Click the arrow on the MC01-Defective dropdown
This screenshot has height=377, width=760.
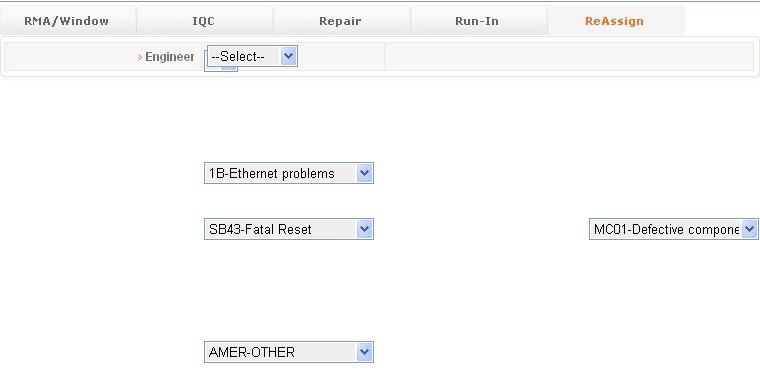pos(749,229)
